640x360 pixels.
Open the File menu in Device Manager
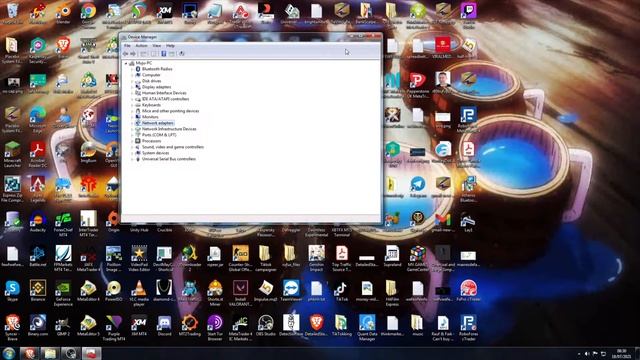tap(127, 46)
